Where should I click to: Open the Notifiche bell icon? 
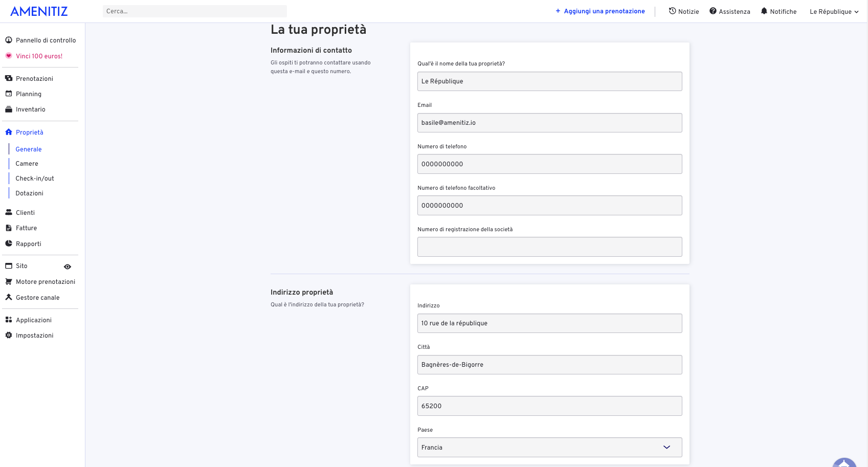764,11
